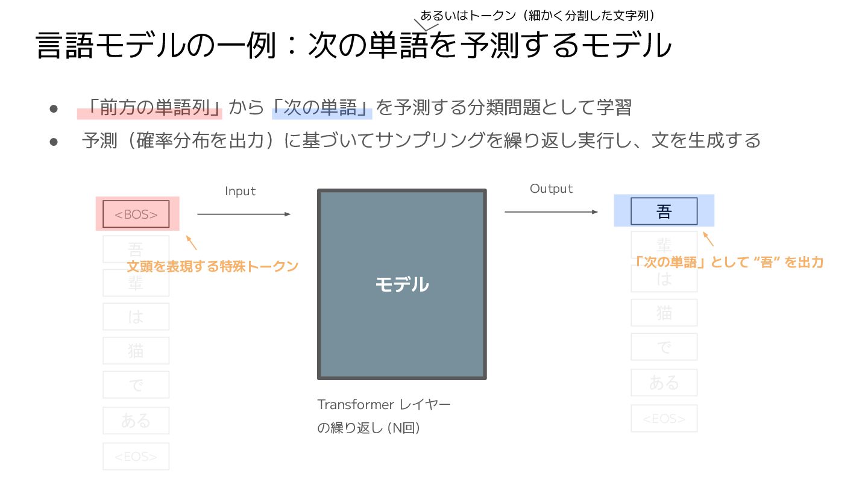Click the Input arrow
Screen dimensions: 868x488
[244, 214]
